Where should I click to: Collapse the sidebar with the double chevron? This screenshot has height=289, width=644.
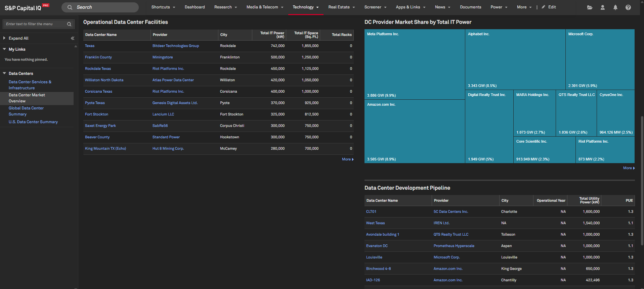click(x=73, y=38)
